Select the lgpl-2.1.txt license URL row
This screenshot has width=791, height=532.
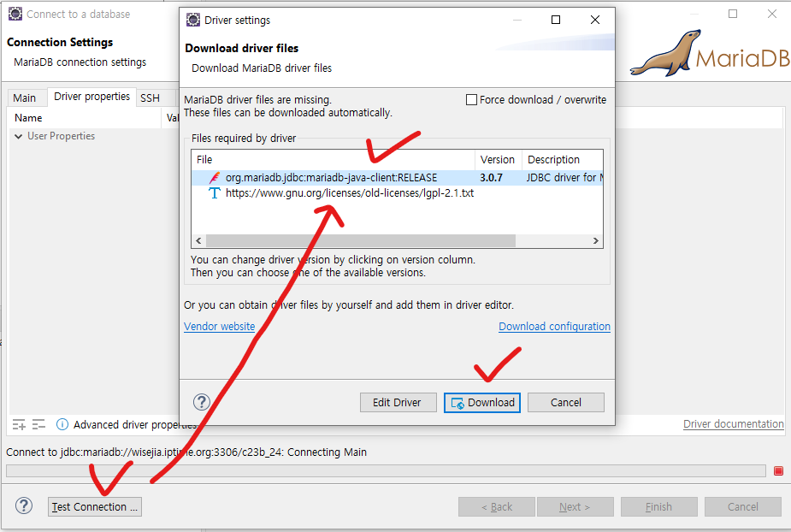pyautogui.click(x=397, y=192)
